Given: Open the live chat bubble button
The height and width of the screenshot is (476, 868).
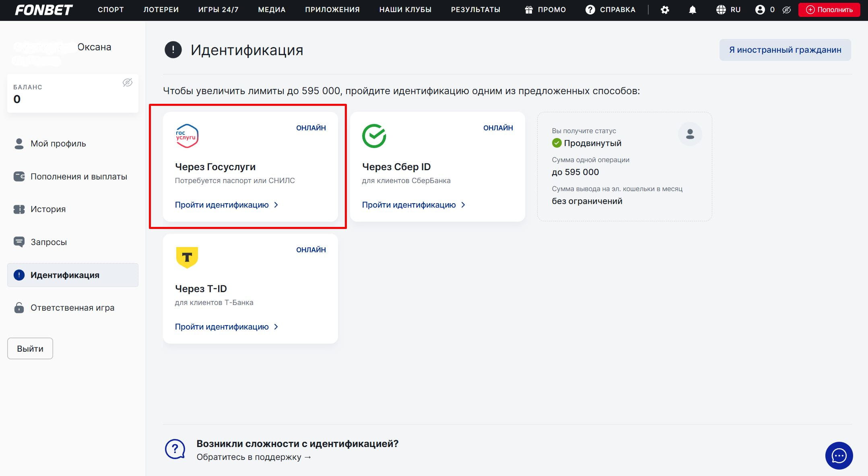Looking at the screenshot, I should coord(839,455).
